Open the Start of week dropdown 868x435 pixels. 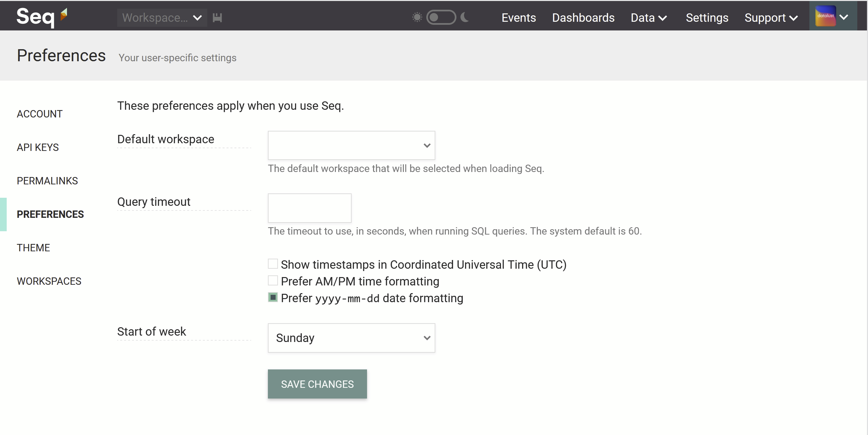(x=351, y=338)
